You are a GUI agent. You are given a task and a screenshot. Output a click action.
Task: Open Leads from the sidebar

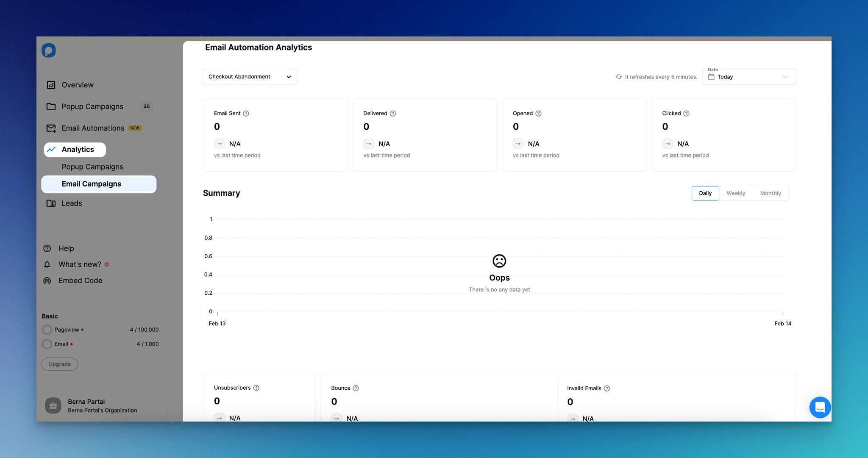[72, 203]
